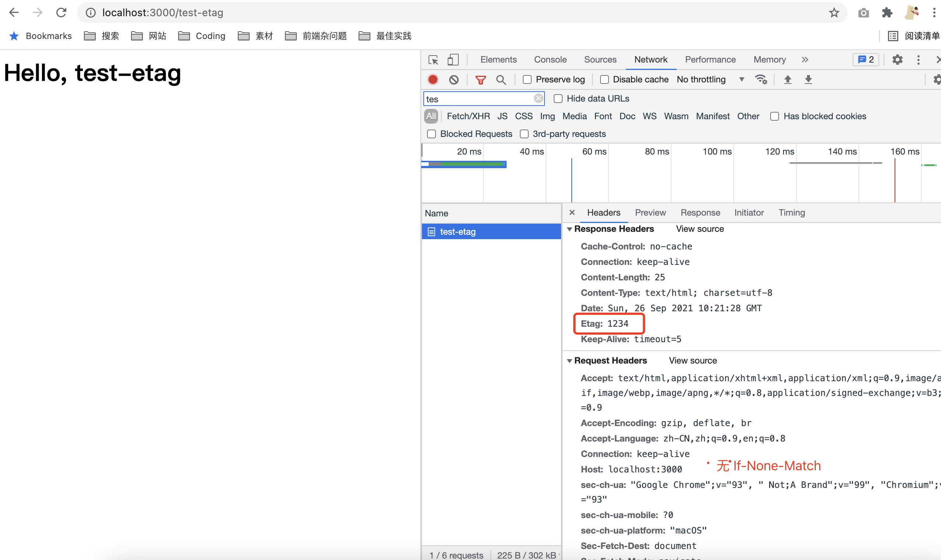Clear the network log with the clear icon
Image resolution: width=941 pixels, height=560 pixels.
tap(454, 79)
